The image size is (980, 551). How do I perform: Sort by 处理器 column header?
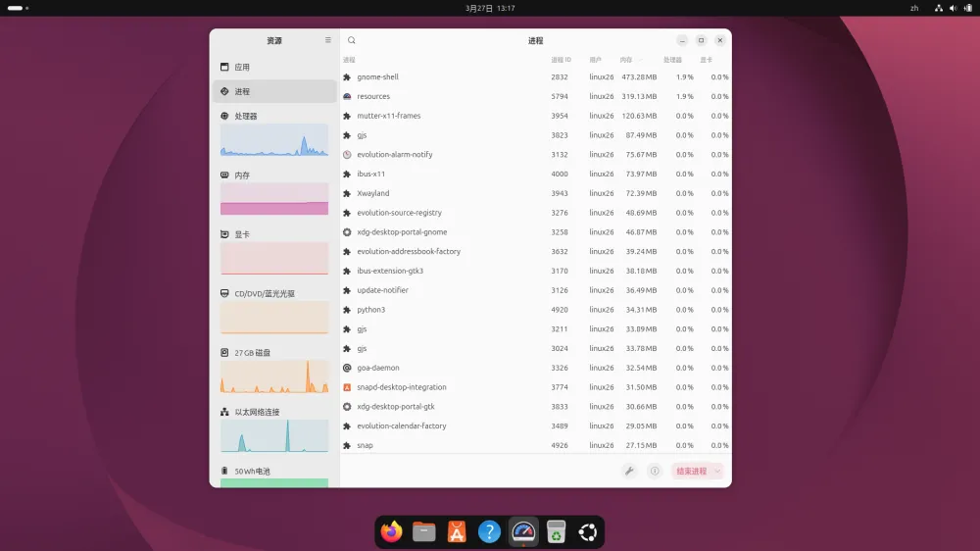672,60
